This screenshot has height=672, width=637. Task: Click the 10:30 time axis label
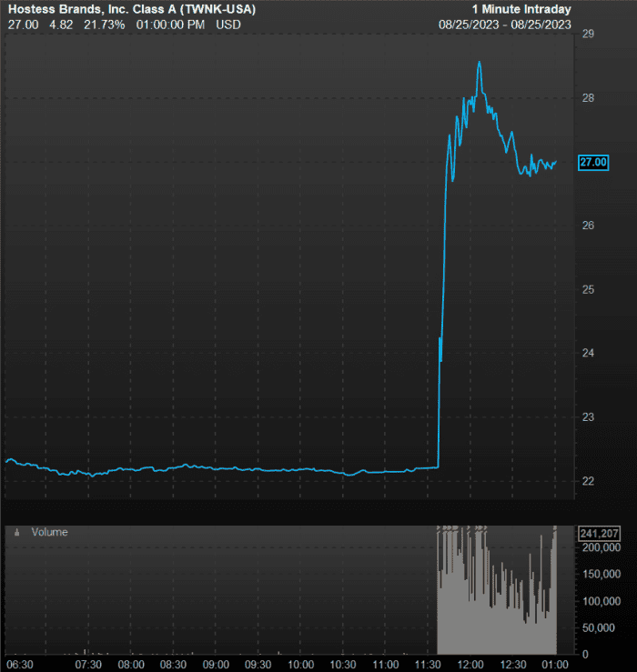[343, 665]
